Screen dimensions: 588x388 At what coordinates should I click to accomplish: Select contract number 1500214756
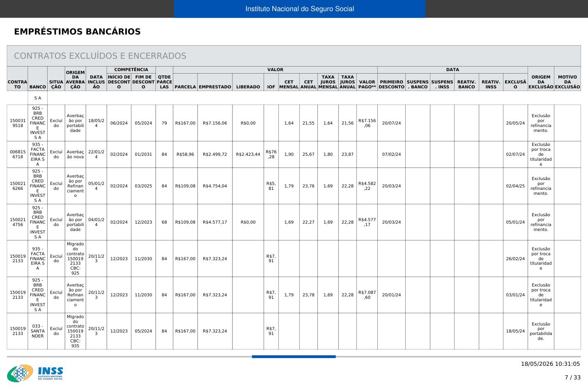coord(17,222)
